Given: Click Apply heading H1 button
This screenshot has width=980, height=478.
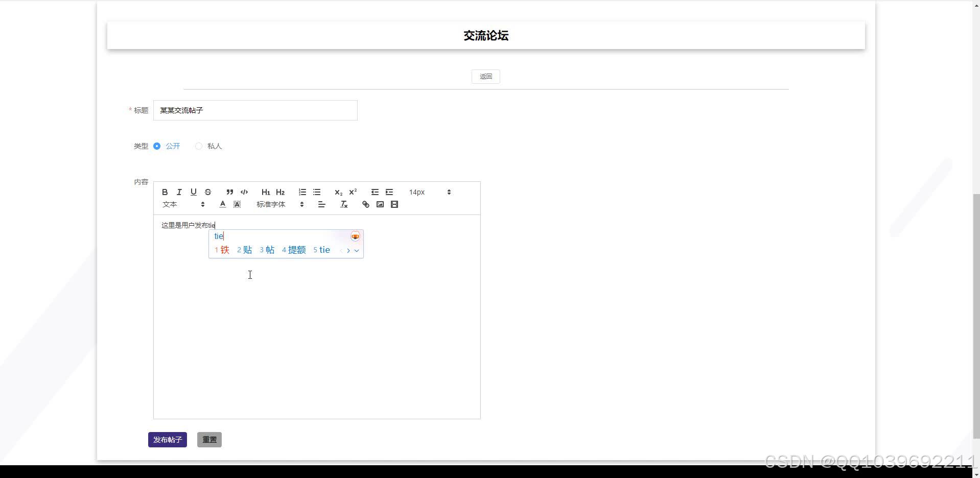Looking at the screenshot, I should click(265, 192).
